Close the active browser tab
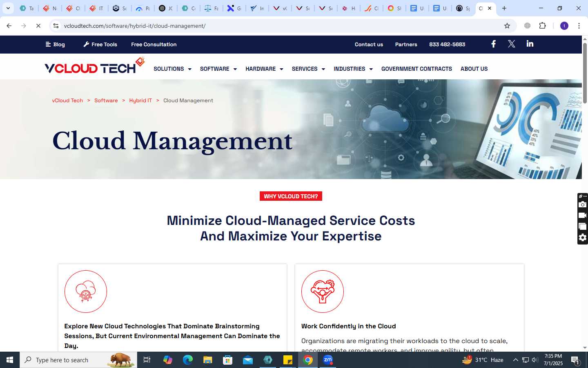This screenshot has height=368, width=588. click(490, 8)
